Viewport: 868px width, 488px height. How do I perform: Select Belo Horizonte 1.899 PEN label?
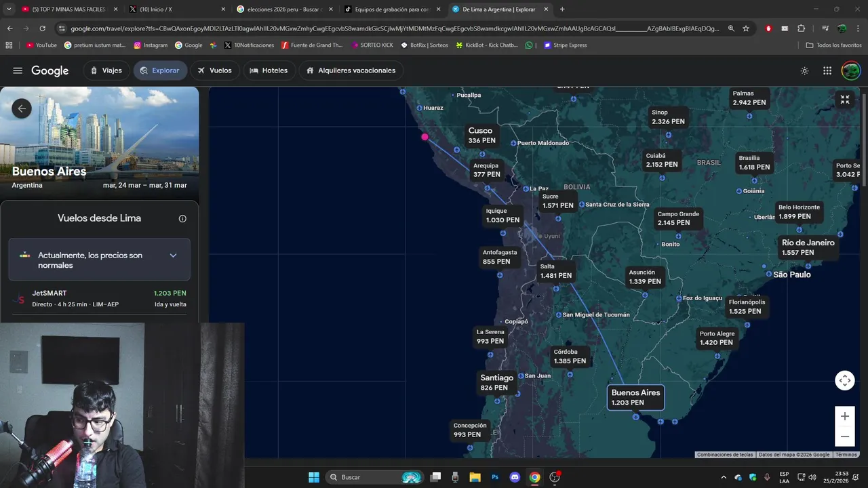(x=799, y=211)
